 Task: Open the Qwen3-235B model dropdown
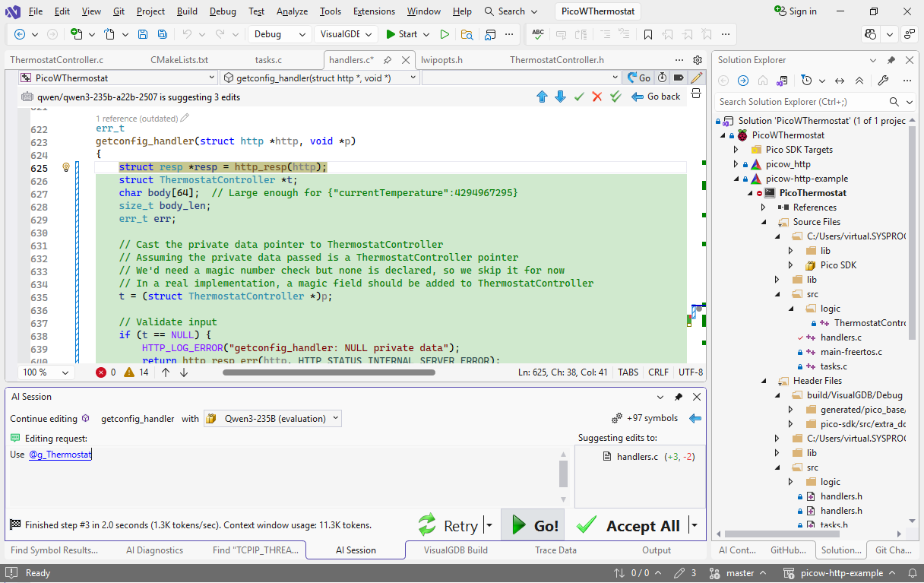coord(273,418)
